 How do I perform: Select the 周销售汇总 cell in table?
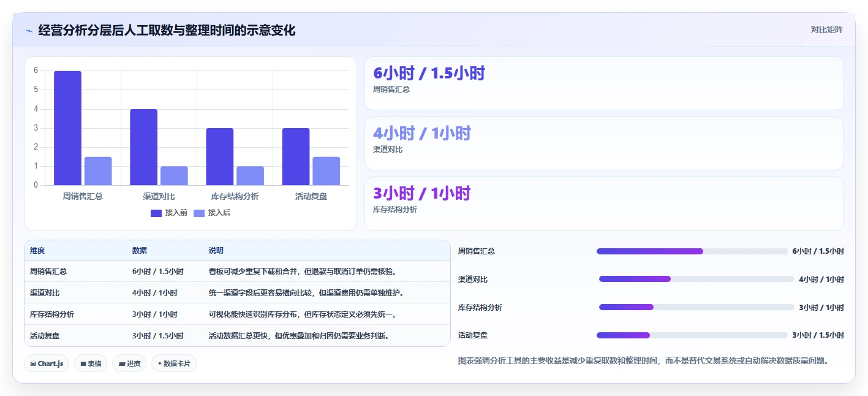click(48, 271)
